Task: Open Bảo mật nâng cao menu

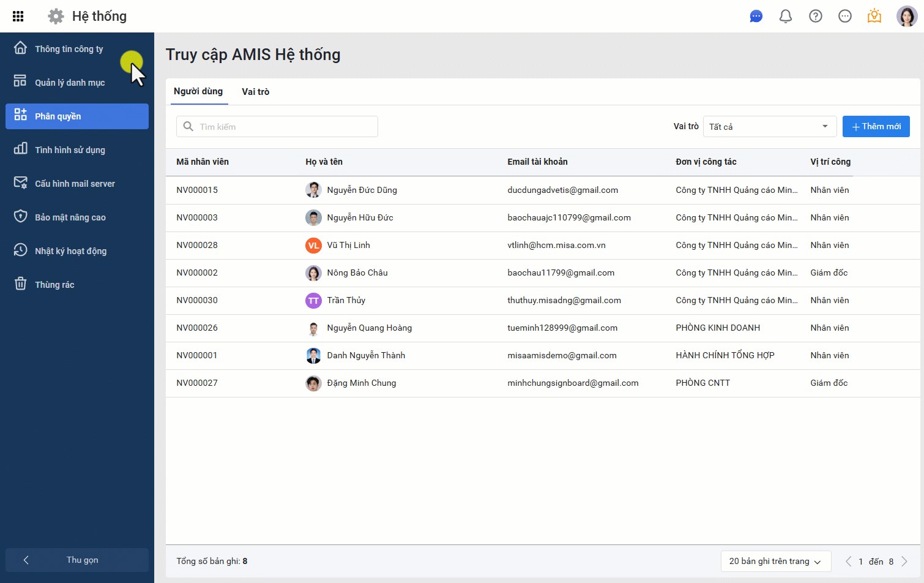Action: click(x=77, y=217)
